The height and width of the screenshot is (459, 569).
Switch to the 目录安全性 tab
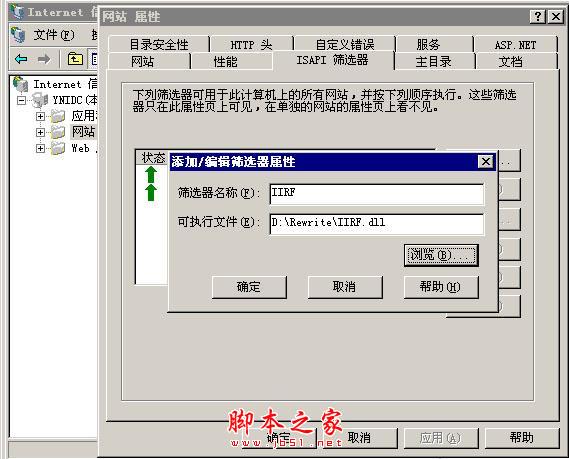pyautogui.click(x=159, y=45)
